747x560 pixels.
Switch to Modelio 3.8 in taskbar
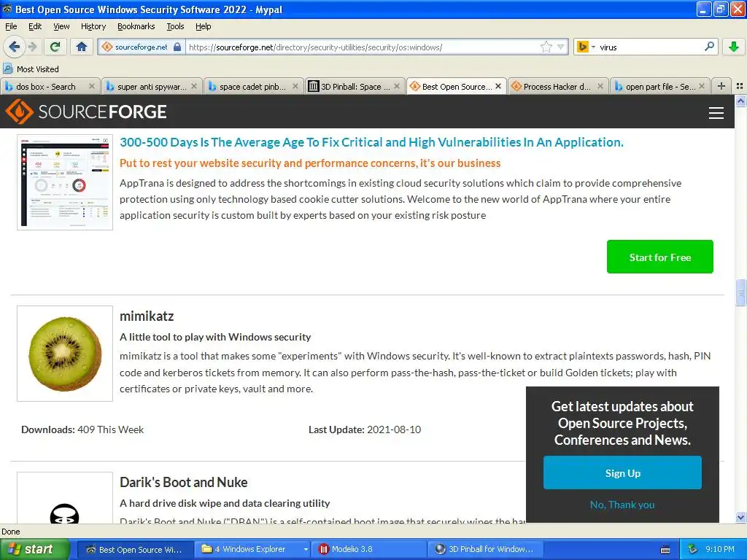tap(368, 549)
